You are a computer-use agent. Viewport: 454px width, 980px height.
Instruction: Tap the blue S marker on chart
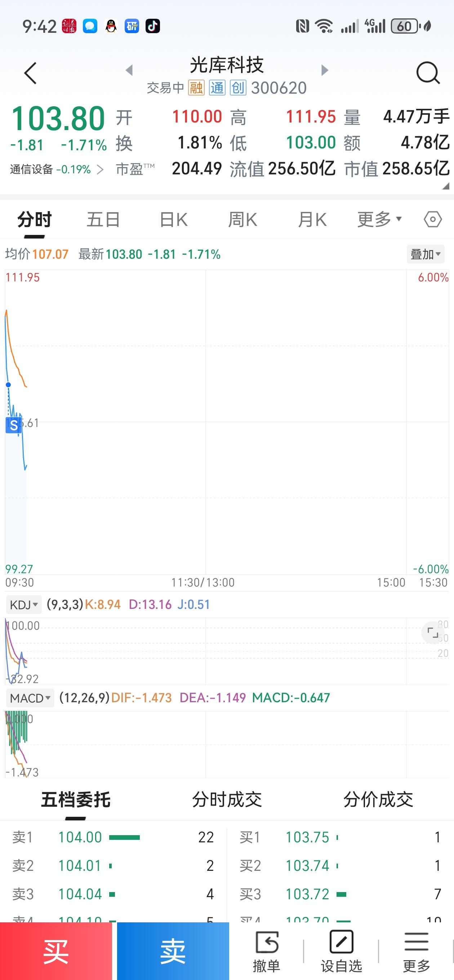point(14,425)
